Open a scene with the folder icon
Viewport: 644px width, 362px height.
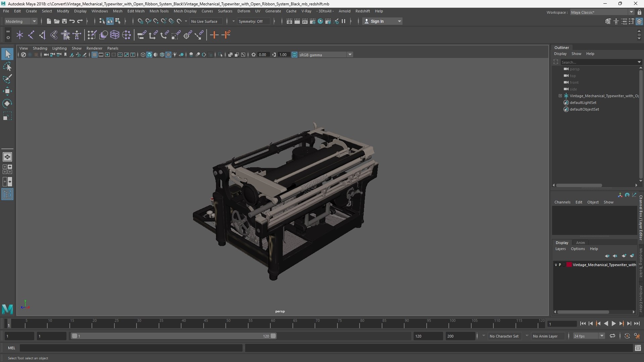(57, 21)
